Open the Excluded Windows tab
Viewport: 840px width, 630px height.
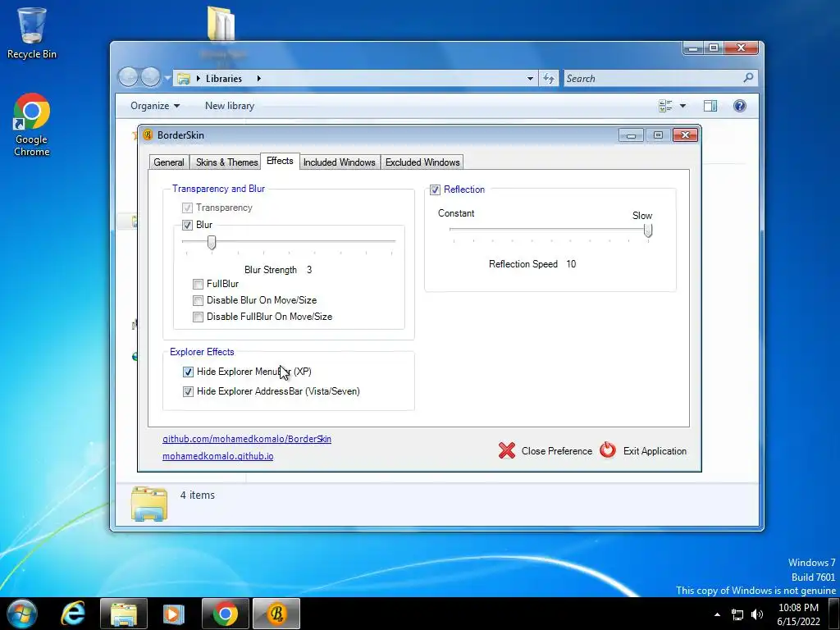pyautogui.click(x=422, y=162)
